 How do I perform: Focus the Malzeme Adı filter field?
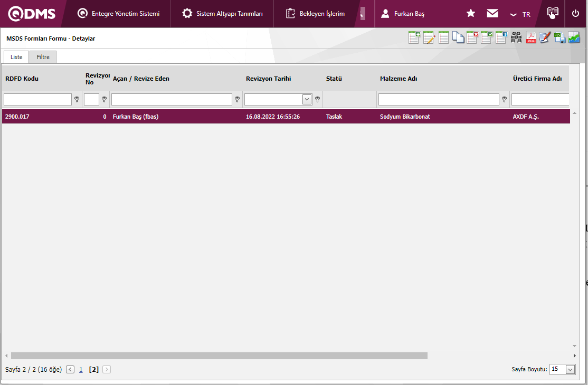tap(439, 99)
